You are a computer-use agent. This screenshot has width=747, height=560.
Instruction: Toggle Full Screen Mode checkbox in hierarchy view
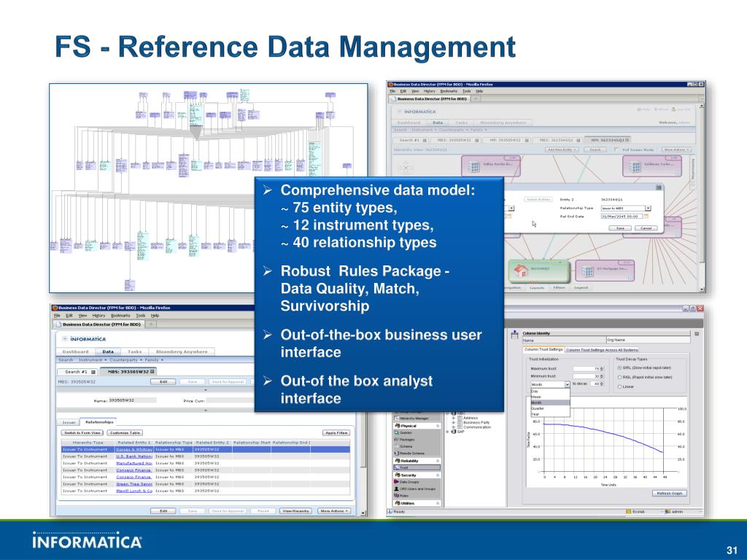[616, 149]
